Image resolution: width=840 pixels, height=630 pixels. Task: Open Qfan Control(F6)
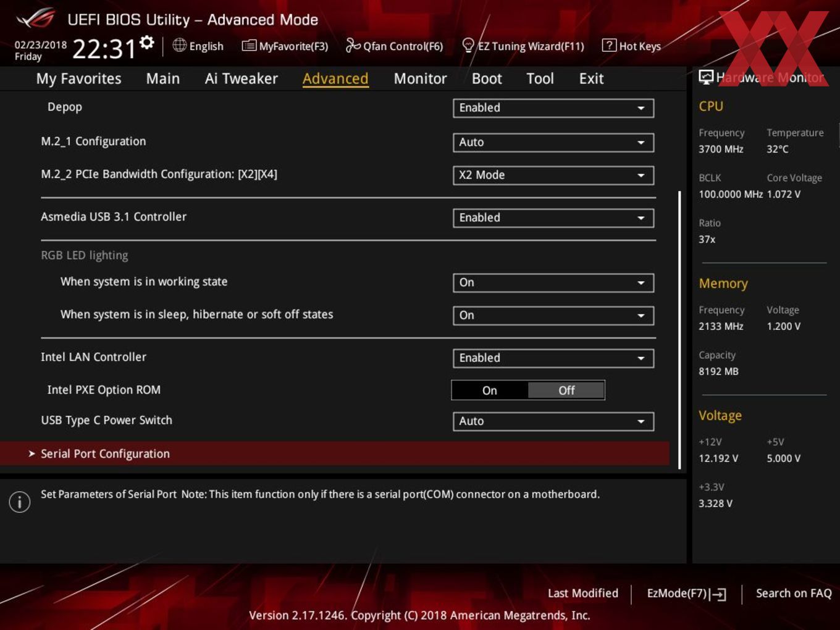[394, 46]
